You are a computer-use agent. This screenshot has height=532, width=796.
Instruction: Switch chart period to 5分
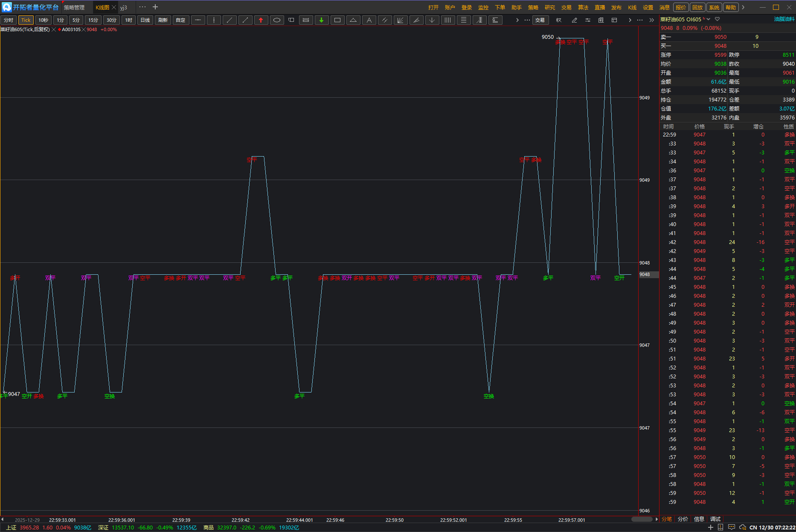[76, 20]
